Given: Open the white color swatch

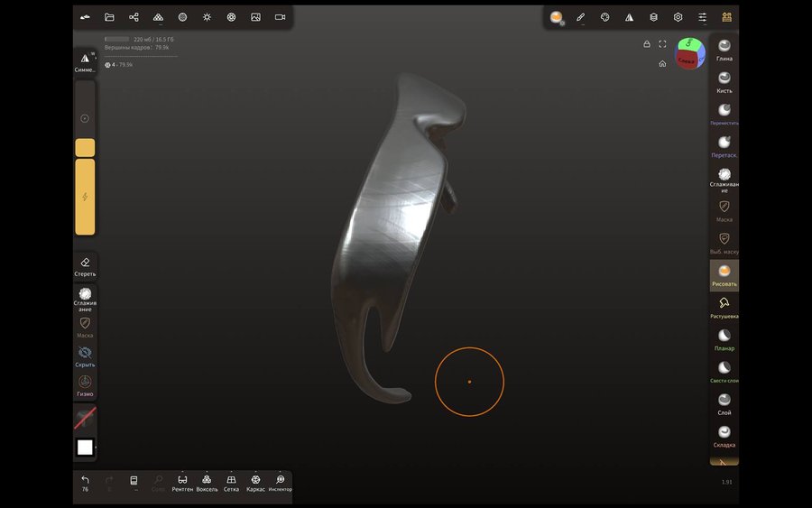Looking at the screenshot, I should tap(85, 447).
